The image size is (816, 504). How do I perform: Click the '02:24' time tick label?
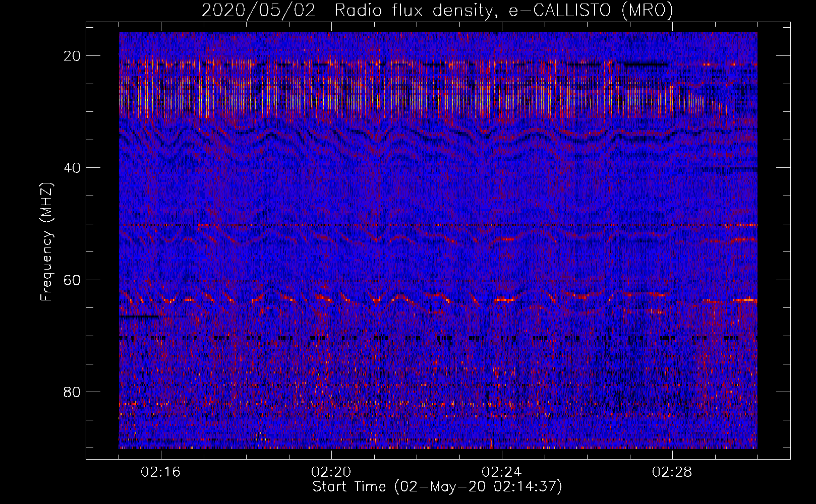tap(502, 472)
